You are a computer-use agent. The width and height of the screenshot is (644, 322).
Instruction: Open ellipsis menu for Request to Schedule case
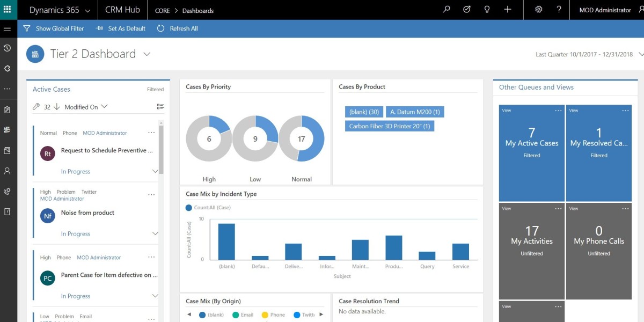[x=151, y=133]
